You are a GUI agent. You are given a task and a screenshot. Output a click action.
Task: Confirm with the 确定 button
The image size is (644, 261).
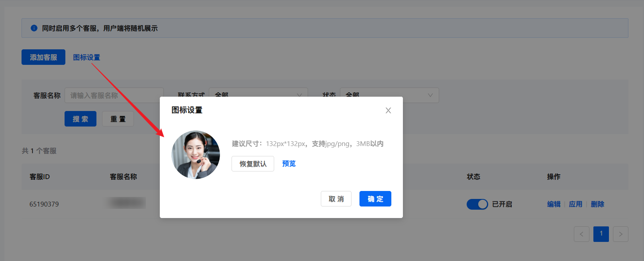coord(375,199)
